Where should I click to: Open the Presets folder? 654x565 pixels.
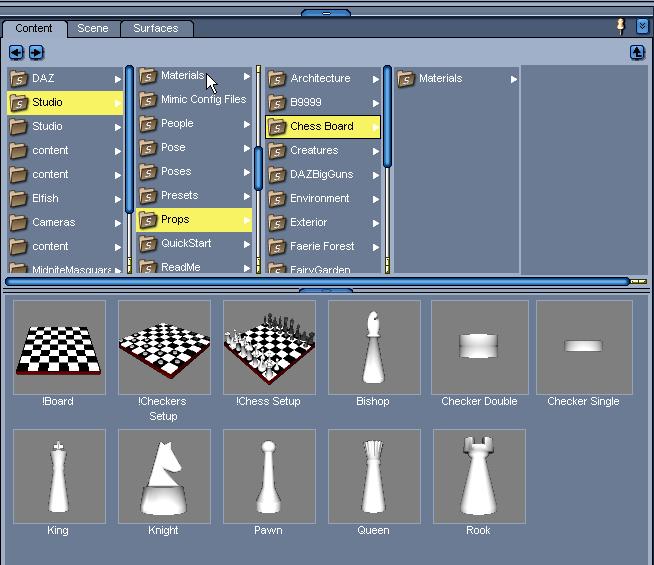click(x=194, y=196)
